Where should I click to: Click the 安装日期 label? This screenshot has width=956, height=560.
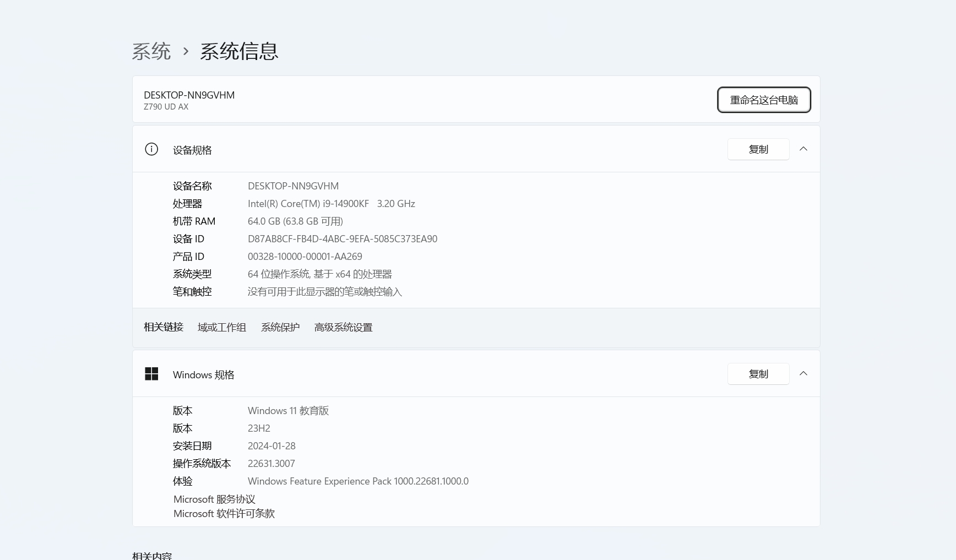tap(192, 446)
